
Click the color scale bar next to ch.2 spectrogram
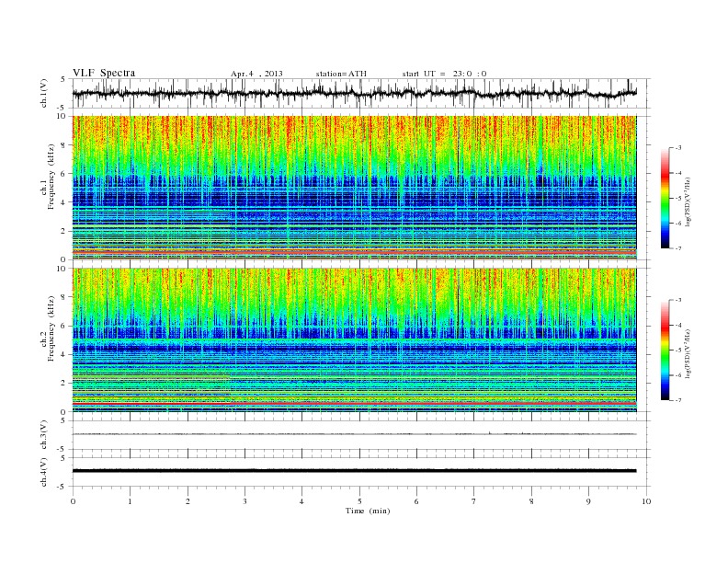665,350
